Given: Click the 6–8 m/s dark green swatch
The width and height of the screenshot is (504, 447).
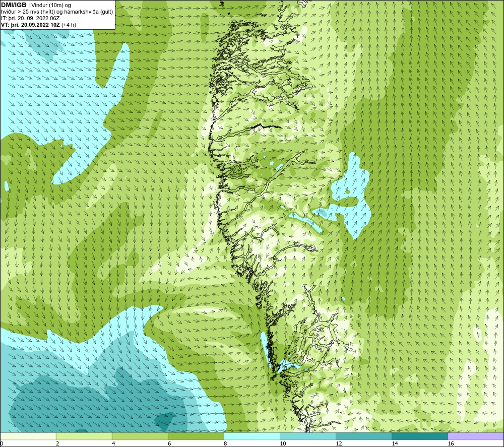Looking at the screenshot, I should (x=196, y=436).
